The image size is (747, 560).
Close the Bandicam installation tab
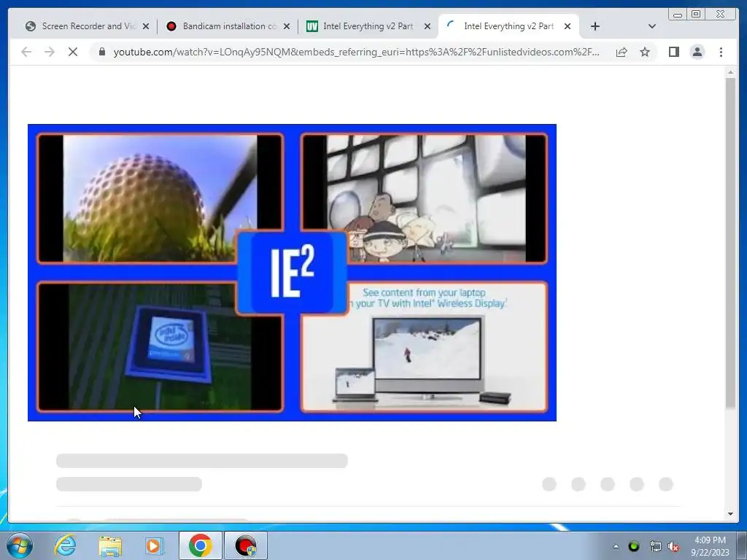tap(286, 27)
